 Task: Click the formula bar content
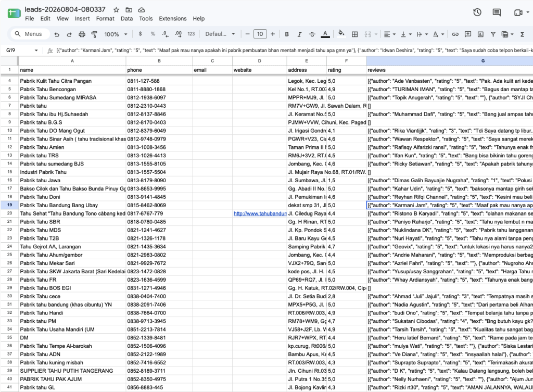(x=294, y=50)
